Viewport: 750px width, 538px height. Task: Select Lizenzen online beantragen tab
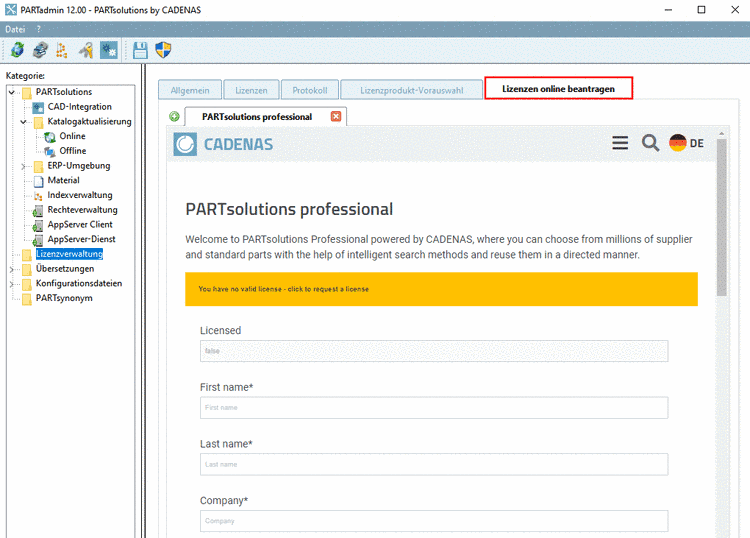pyautogui.click(x=558, y=88)
